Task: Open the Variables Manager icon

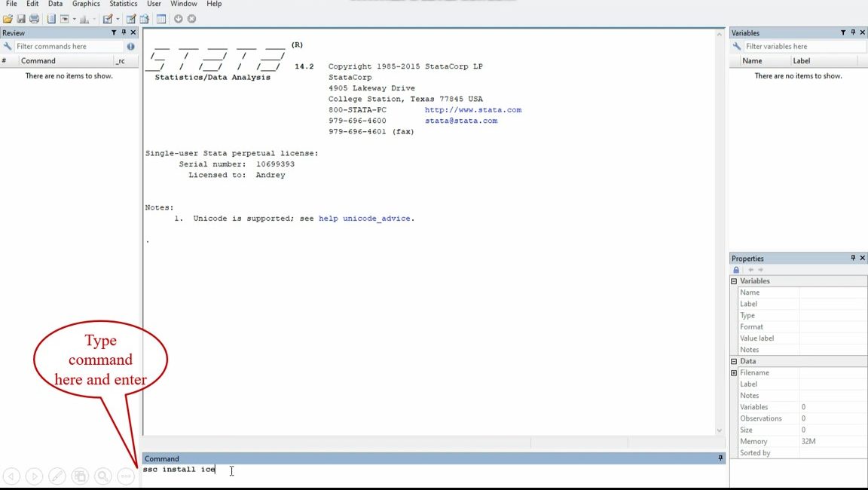Action: pyautogui.click(x=161, y=19)
